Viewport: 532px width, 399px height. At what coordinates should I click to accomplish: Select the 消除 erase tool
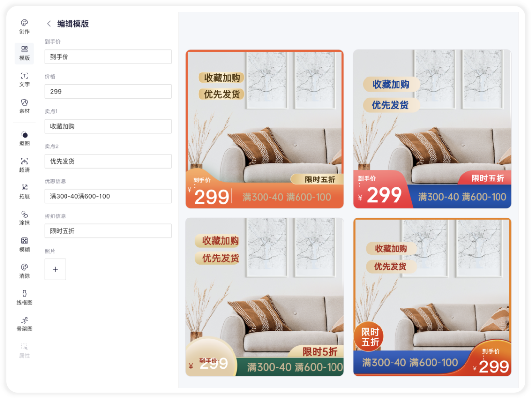tap(24, 271)
